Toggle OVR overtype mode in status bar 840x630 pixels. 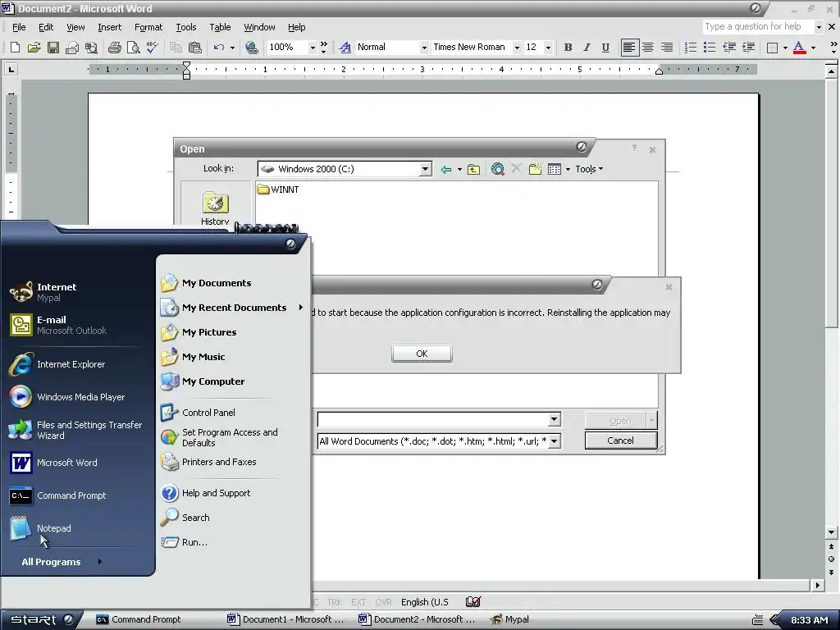(384, 602)
